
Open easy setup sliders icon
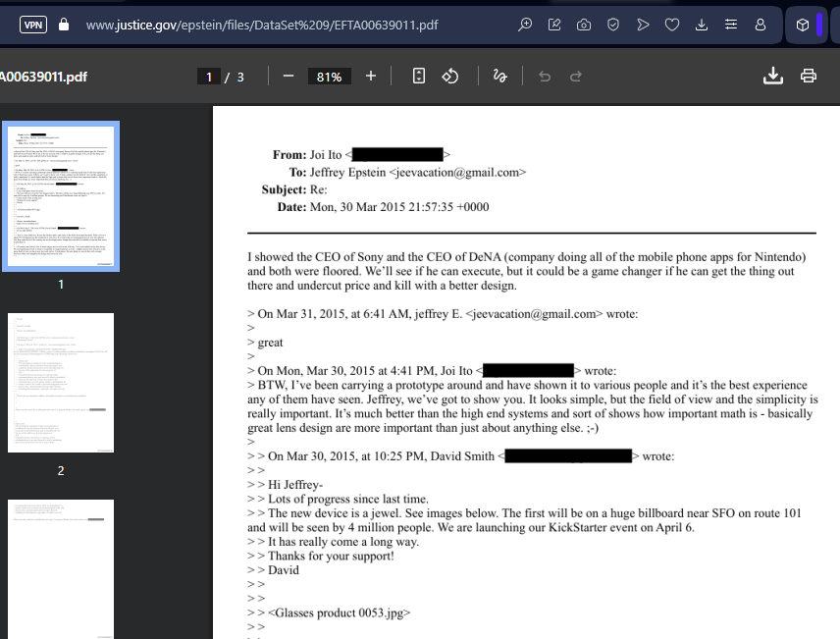coord(731,25)
